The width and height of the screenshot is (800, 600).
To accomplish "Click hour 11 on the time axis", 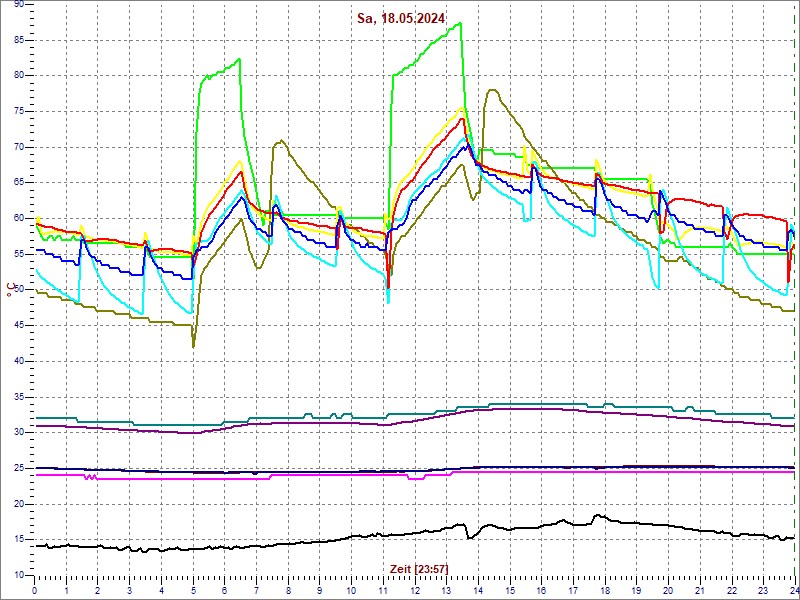I will [x=383, y=590].
